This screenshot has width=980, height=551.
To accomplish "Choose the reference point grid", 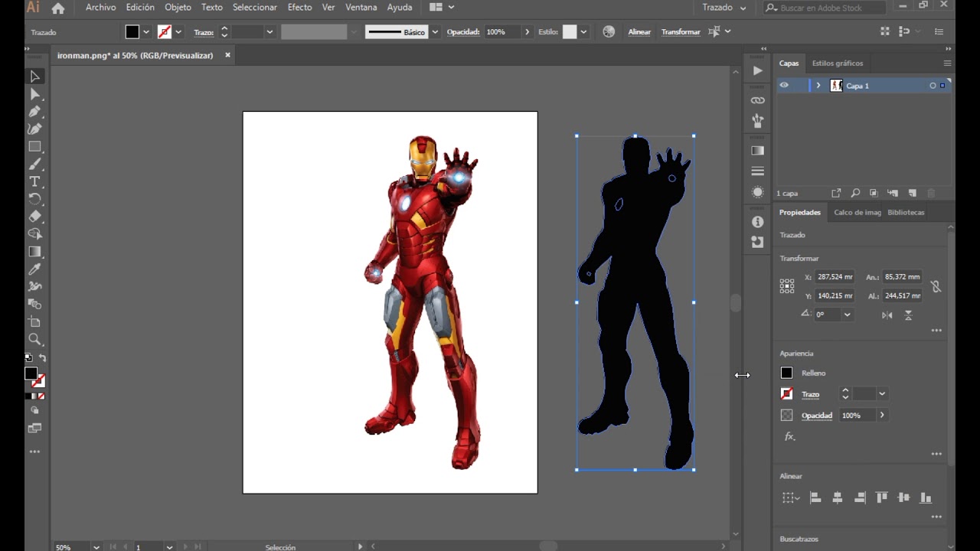I will coord(787,286).
